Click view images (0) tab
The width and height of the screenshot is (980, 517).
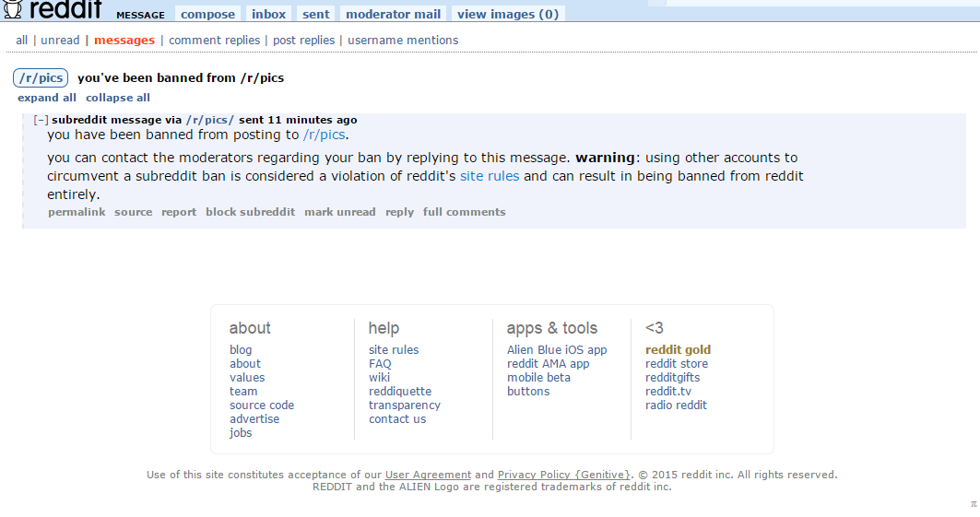507,14
